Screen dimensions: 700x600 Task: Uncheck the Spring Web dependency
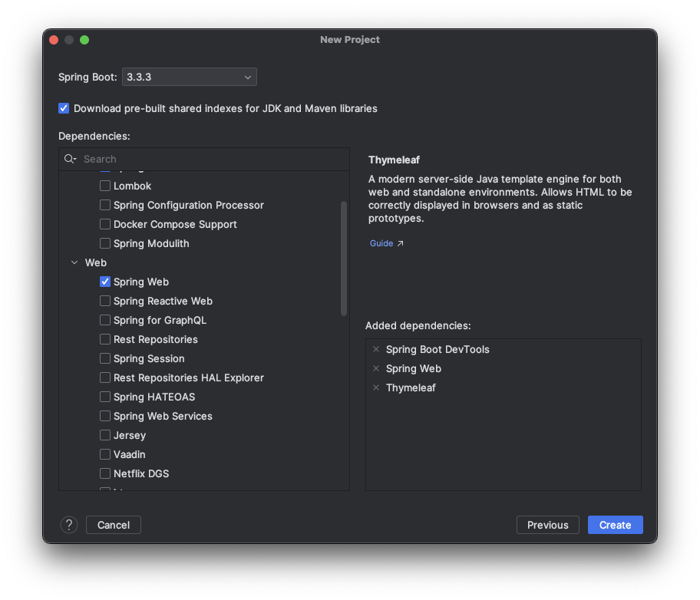(x=105, y=282)
